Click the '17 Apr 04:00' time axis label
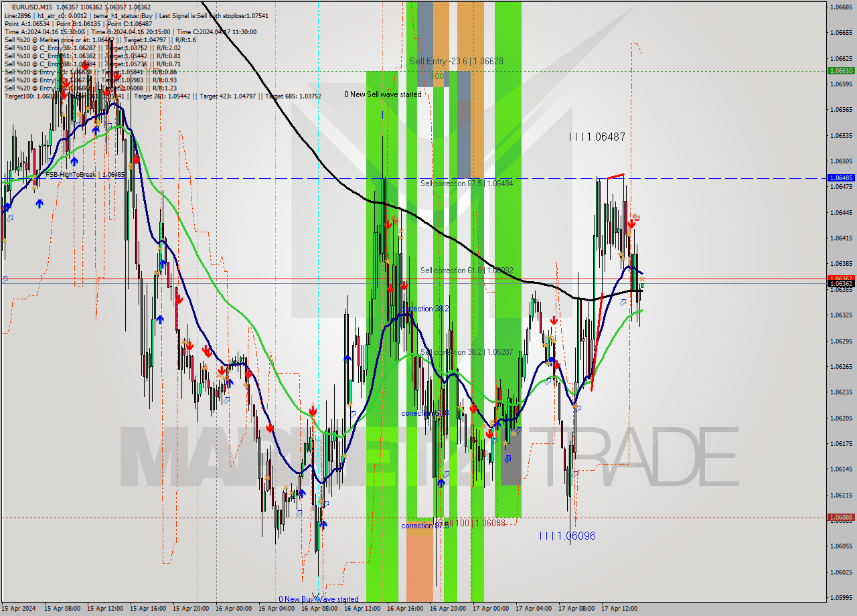 point(533,609)
